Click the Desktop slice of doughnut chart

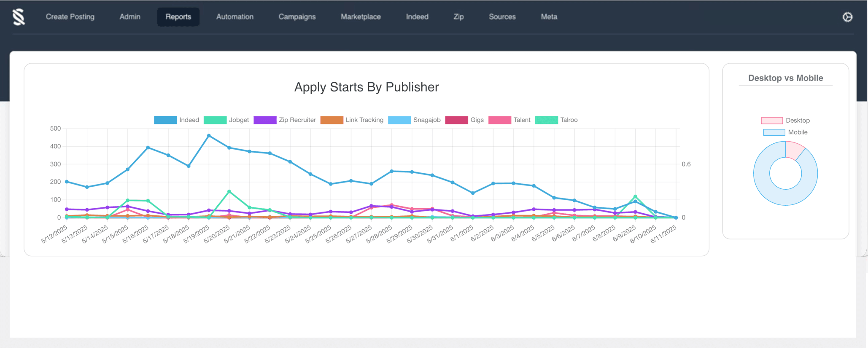point(794,150)
